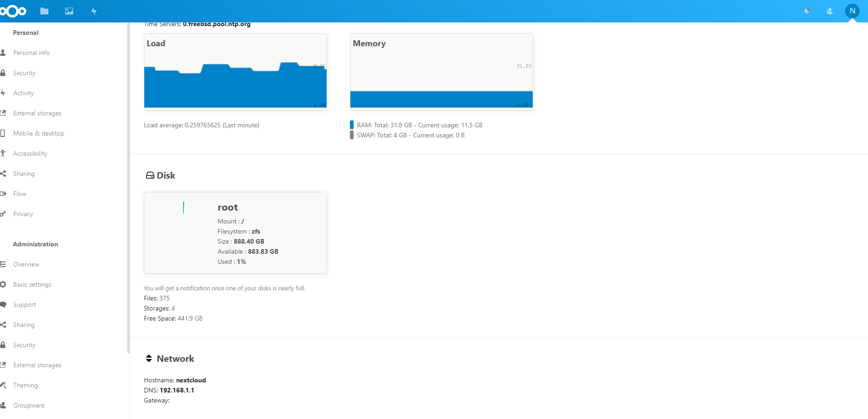Click the lock icon for Administration Security
Screen dimensions: 868x419
pos(3,345)
